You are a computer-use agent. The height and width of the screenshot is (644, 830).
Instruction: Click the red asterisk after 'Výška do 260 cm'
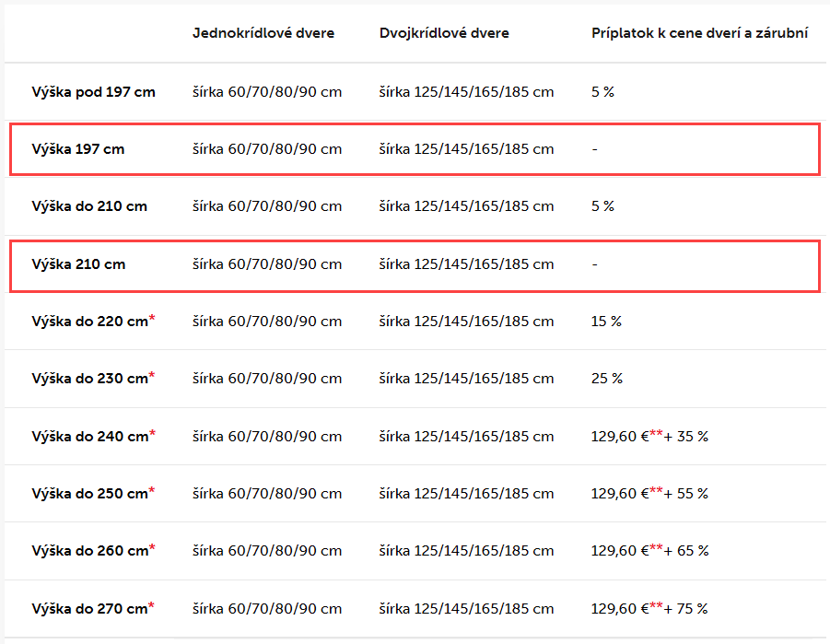tap(152, 548)
